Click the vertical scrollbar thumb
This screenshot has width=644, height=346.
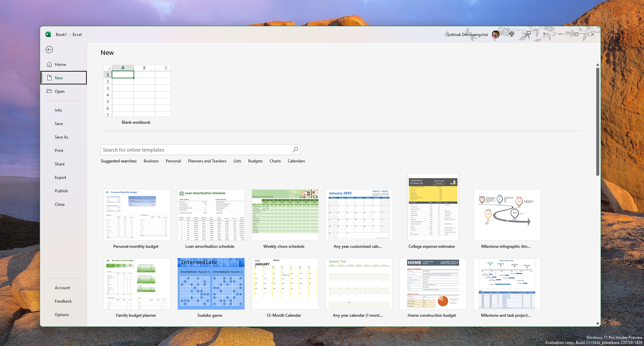click(x=598, y=122)
